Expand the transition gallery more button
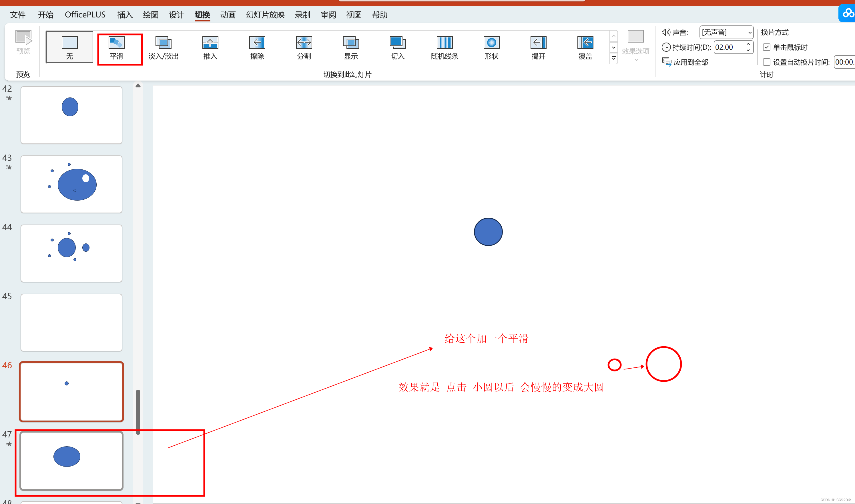 pos(614,58)
